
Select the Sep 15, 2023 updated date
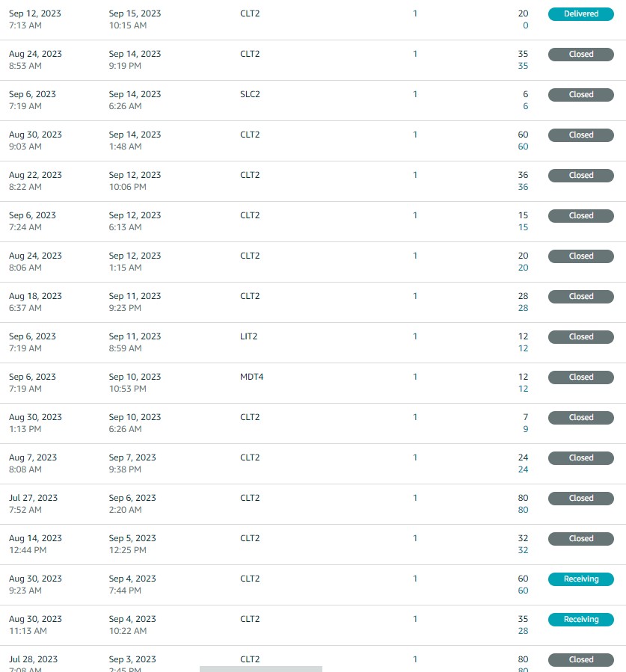pyautogui.click(x=135, y=13)
